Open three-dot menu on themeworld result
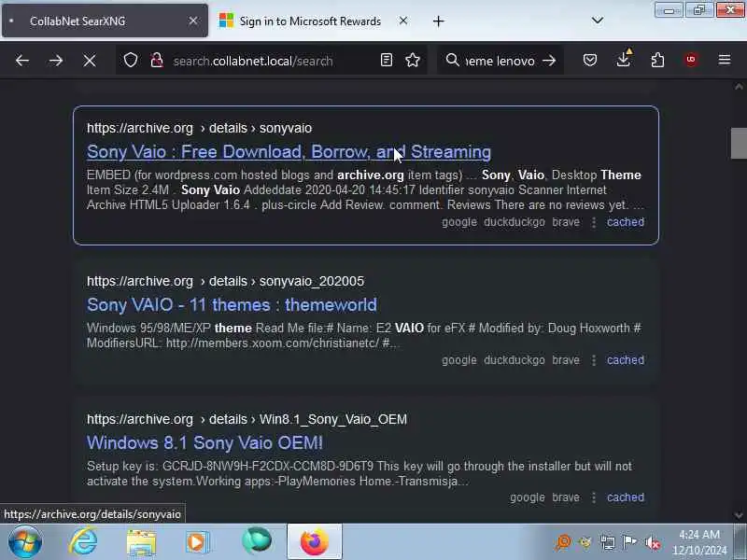Image resolution: width=747 pixels, height=560 pixels. click(x=594, y=360)
